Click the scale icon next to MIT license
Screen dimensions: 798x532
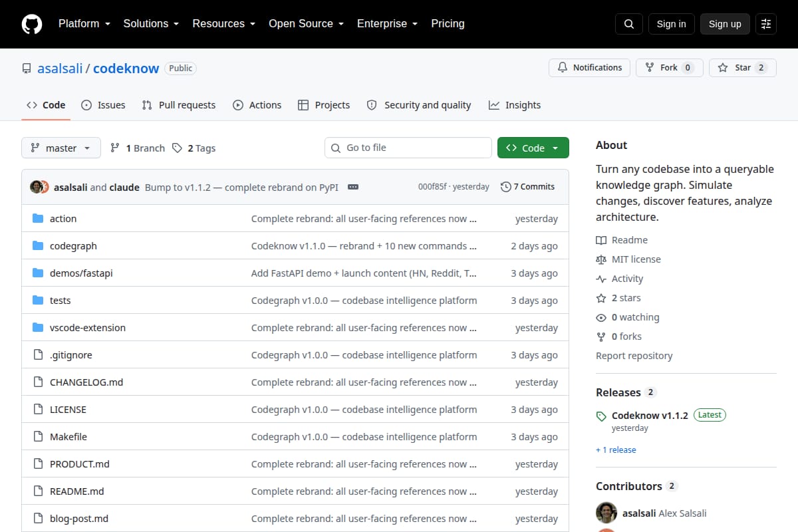601,259
